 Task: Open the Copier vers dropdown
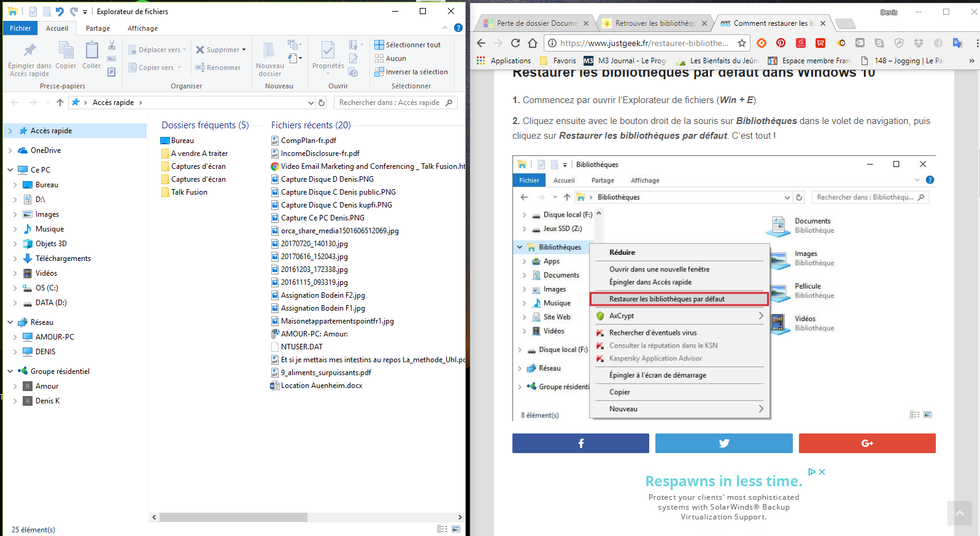click(180, 68)
